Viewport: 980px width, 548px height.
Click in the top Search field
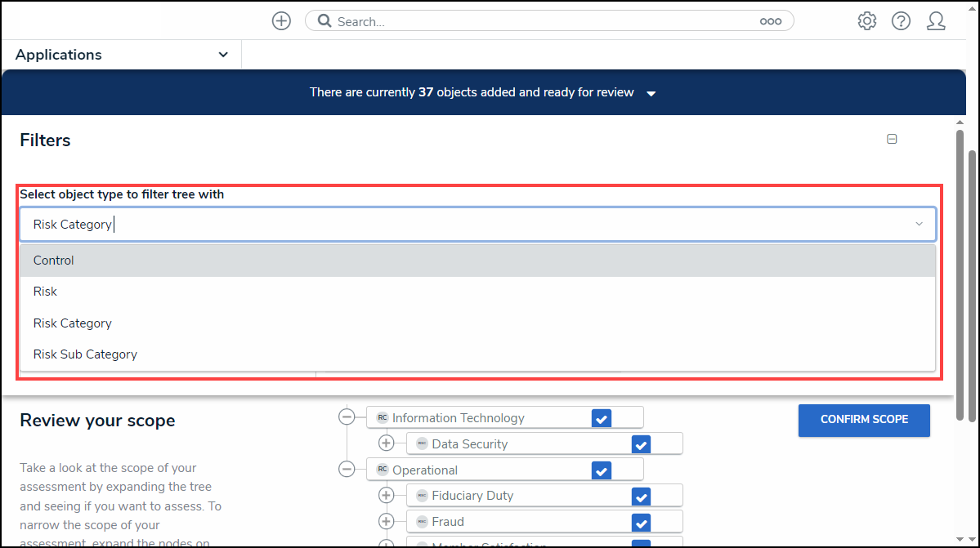tap(539, 21)
